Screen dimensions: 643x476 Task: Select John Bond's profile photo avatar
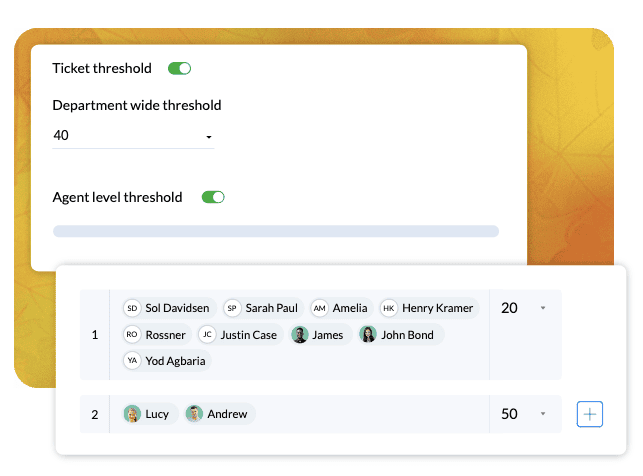[x=368, y=335]
